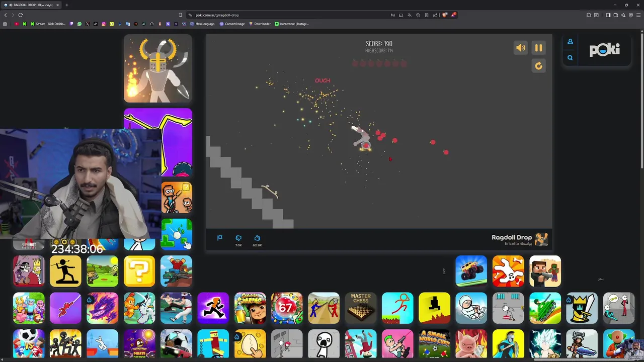
Task: Open the purple and yellow stickman game thumbnail
Action: [158, 142]
